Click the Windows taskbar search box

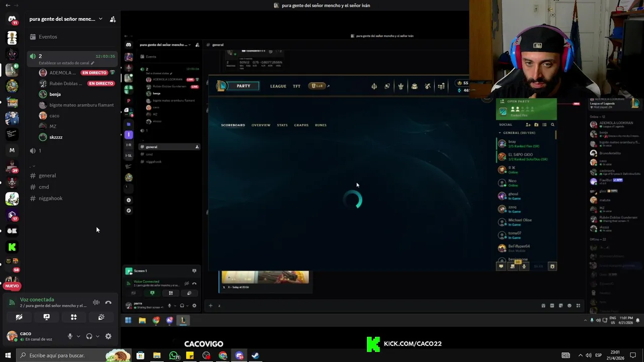(x=73, y=355)
